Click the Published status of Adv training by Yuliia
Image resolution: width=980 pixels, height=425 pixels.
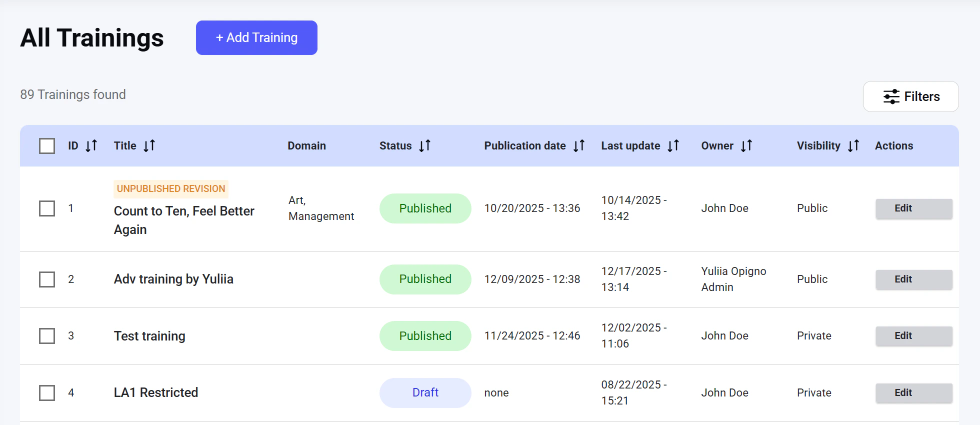[425, 279]
